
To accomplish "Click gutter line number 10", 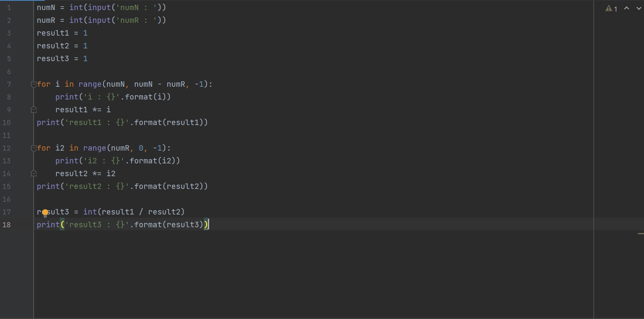I will point(7,123).
